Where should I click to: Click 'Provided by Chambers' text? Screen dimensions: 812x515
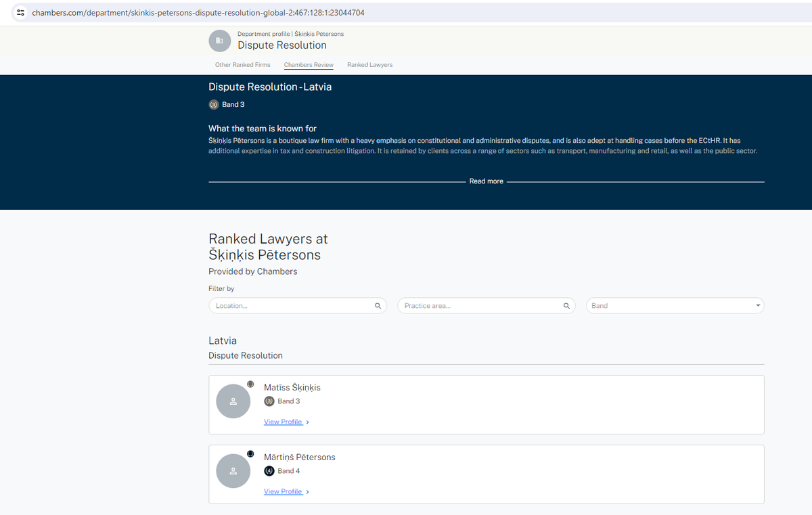pyautogui.click(x=253, y=271)
